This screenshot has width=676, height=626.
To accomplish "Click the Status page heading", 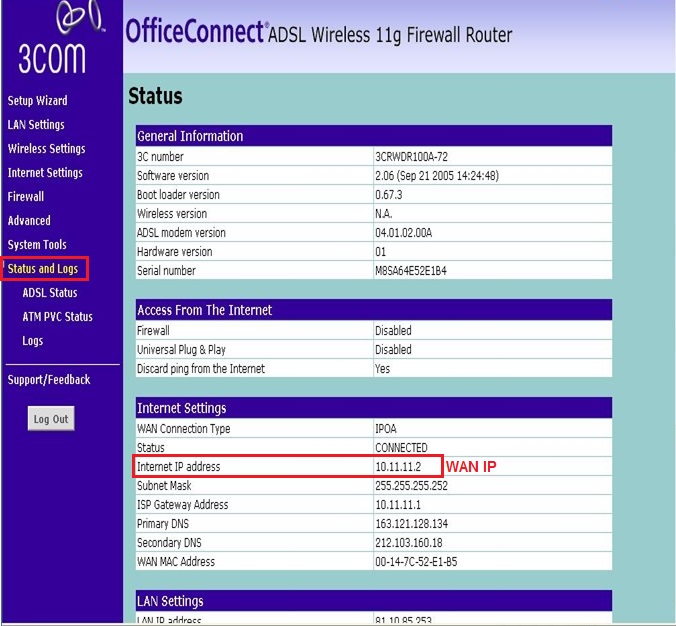I will pyautogui.click(x=155, y=96).
